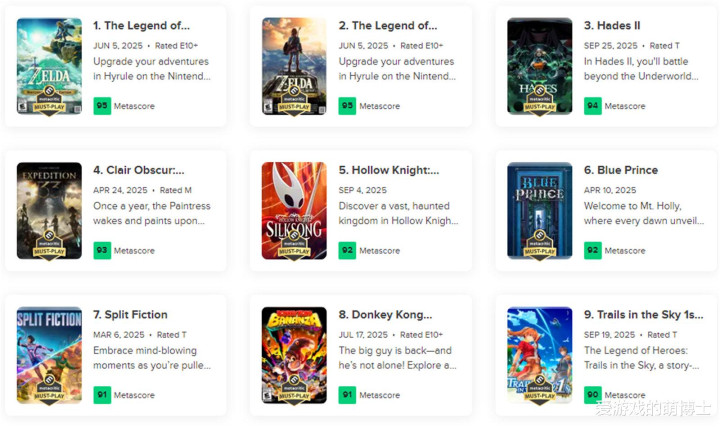
Task: Follow the '7. Split Fiction' title link
Action: click(x=131, y=315)
